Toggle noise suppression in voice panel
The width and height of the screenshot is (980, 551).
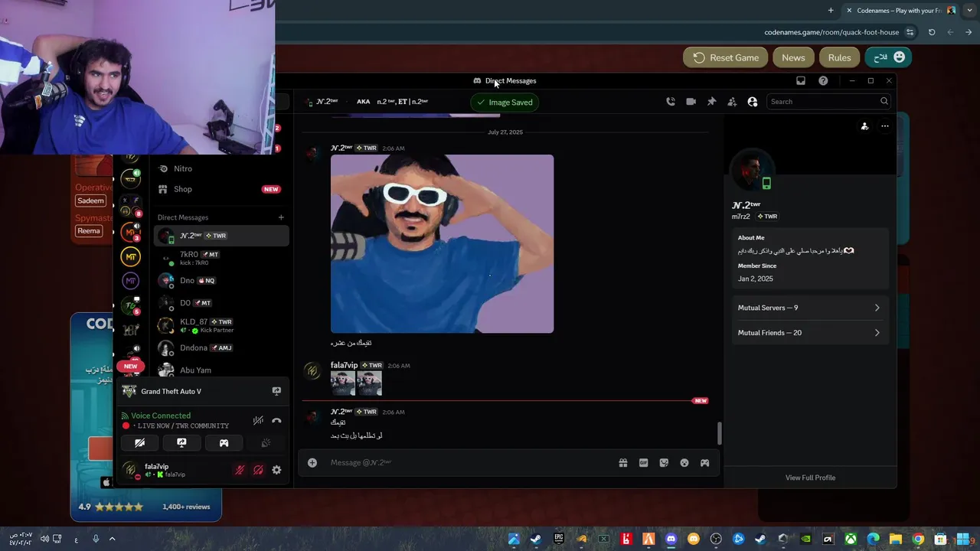pyautogui.click(x=258, y=420)
